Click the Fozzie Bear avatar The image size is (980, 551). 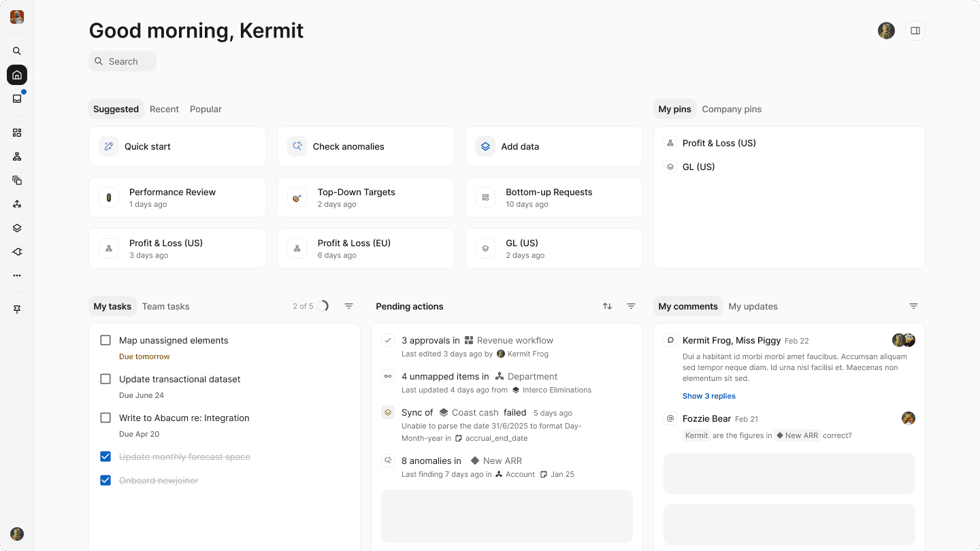pos(909,418)
